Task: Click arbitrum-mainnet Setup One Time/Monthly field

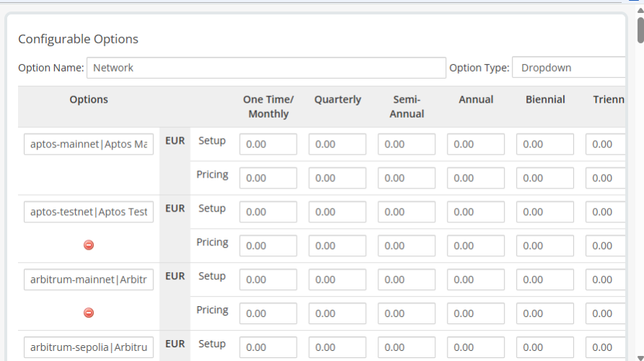Action: 268,279
